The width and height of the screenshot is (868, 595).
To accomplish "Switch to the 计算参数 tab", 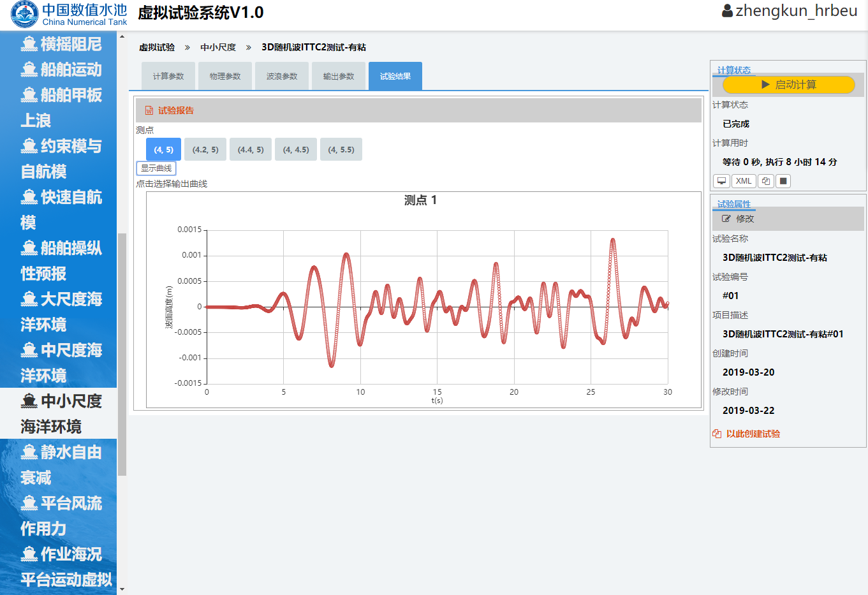I will pos(168,77).
